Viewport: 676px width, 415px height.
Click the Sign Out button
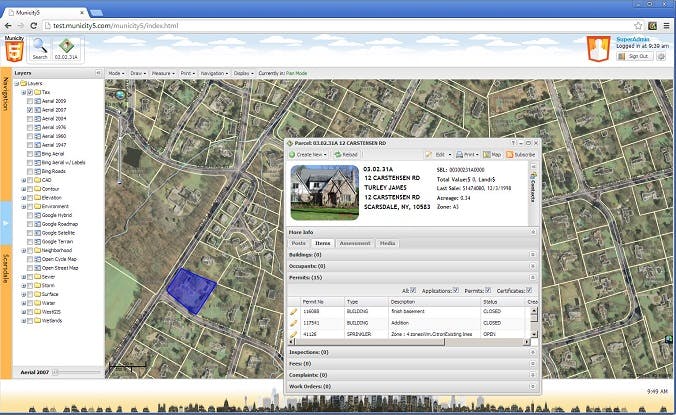(635, 56)
